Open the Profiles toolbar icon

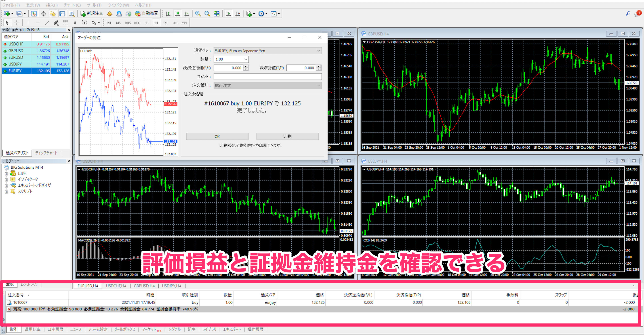[x=19, y=13]
